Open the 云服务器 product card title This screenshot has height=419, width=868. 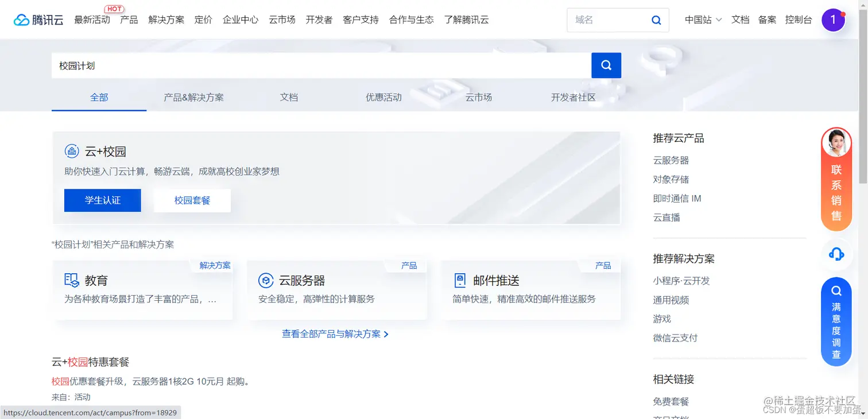coord(302,281)
